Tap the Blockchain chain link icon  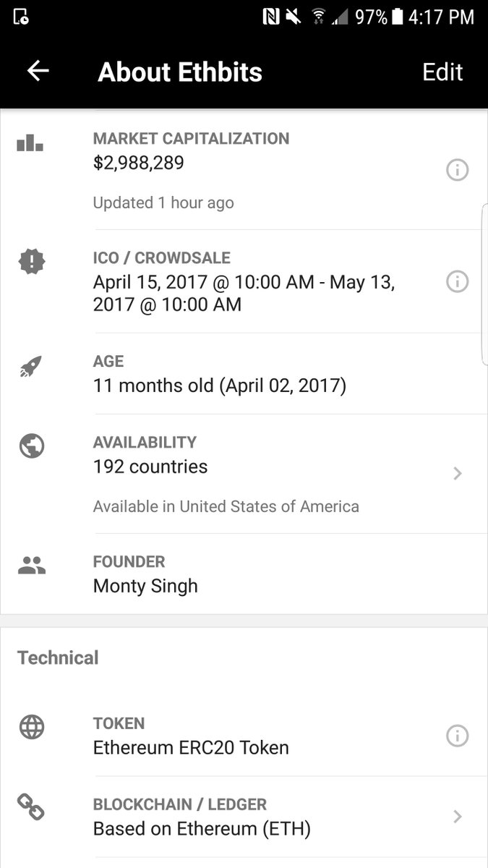pos(31,807)
